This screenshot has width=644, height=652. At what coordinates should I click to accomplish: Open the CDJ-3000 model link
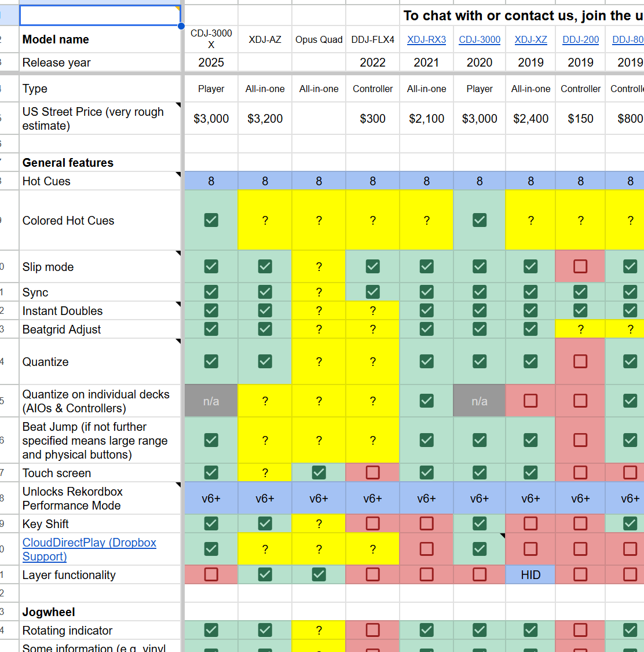click(480, 39)
